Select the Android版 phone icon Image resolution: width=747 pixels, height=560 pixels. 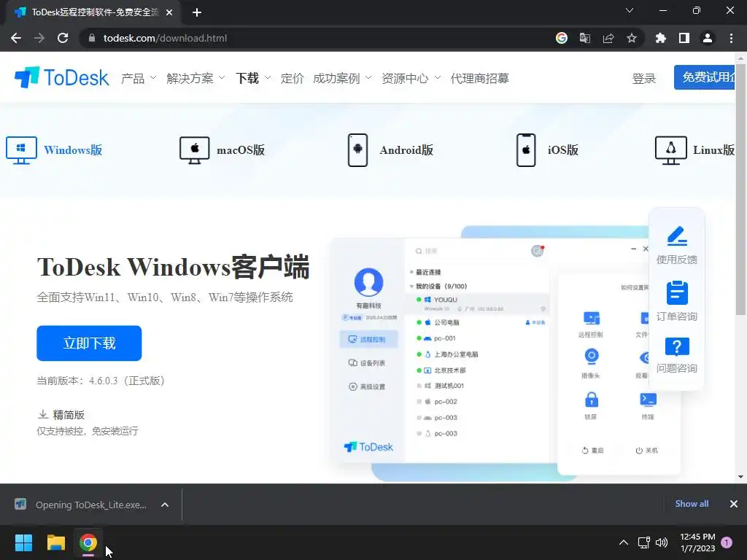coord(357,150)
